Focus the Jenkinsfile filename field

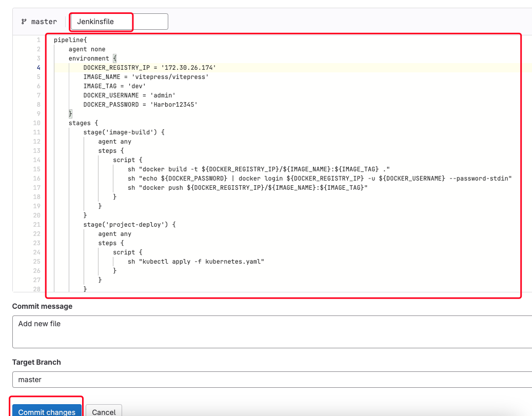[x=119, y=22]
